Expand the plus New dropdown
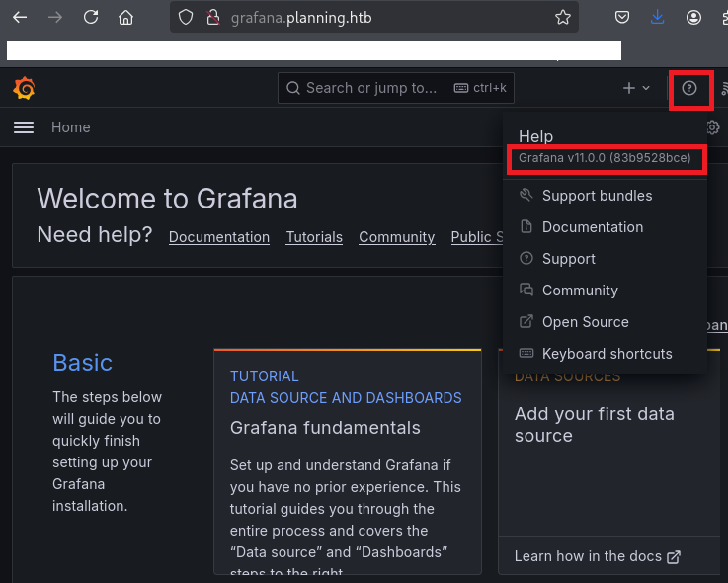 click(636, 88)
